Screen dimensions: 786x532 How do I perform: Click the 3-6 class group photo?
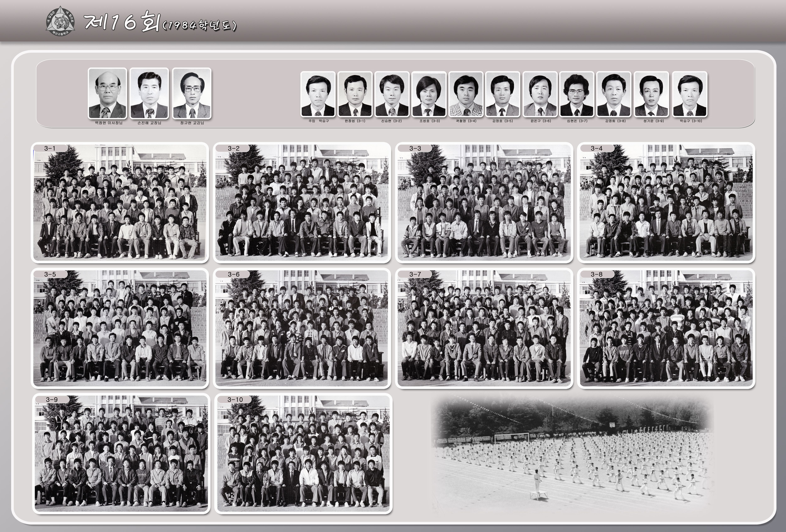click(302, 328)
